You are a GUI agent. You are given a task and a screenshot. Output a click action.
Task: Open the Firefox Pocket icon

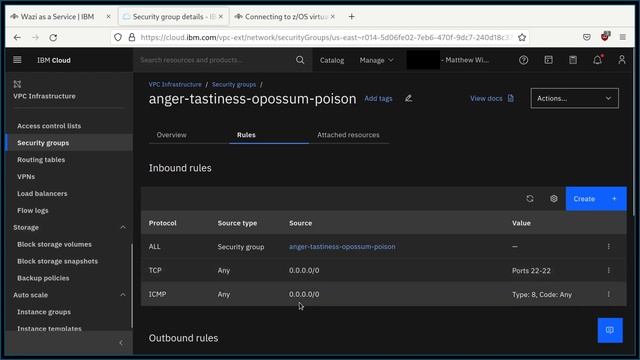pyautogui.click(x=587, y=38)
